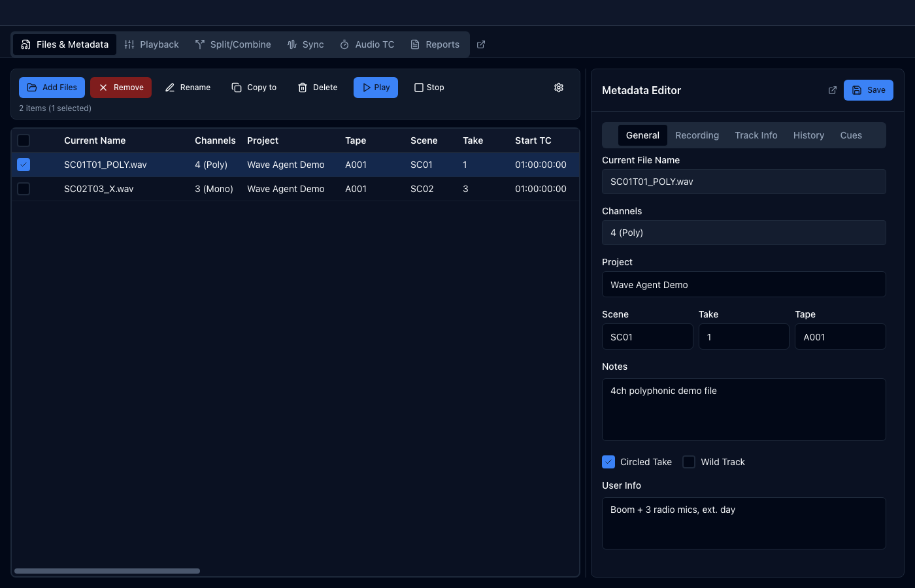This screenshot has height=588, width=915.
Task: Open the History metadata tab
Action: pyautogui.click(x=808, y=135)
